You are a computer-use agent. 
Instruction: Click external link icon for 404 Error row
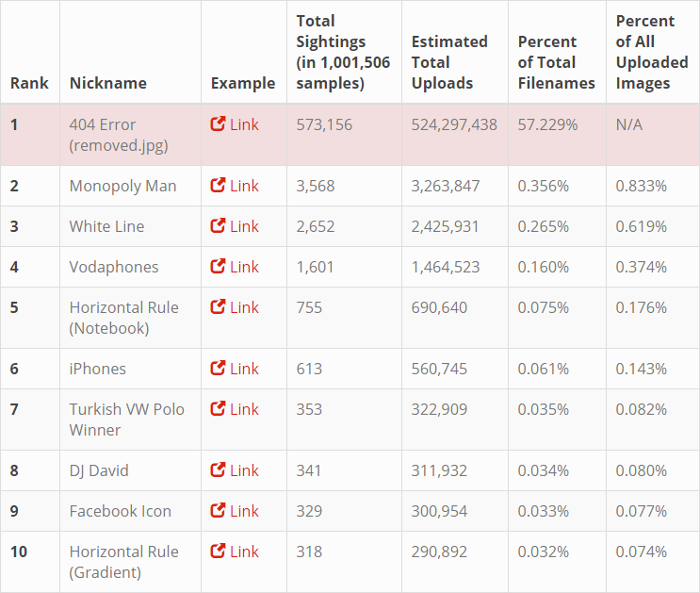pyautogui.click(x=218, y=124)
